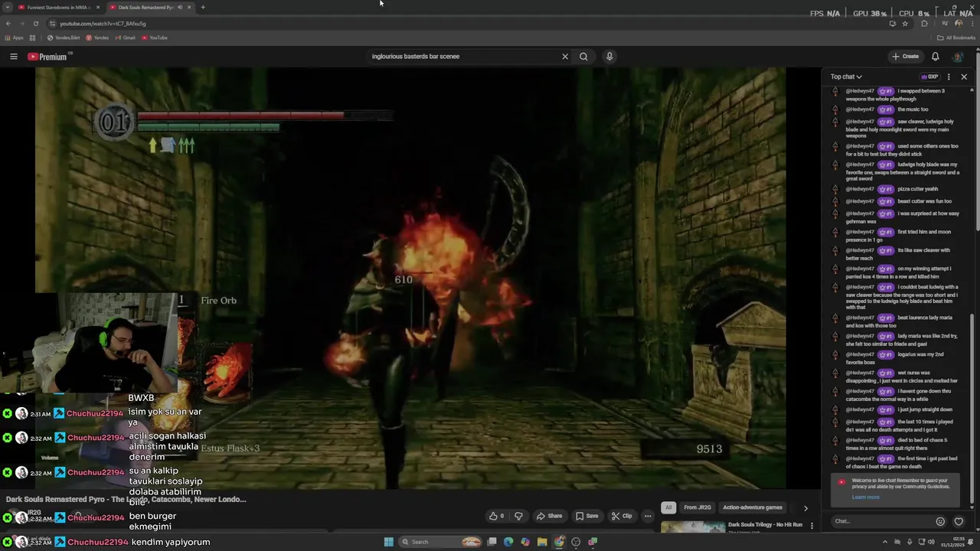Open the Yandex.Bilet bookmark

[64, 37]
